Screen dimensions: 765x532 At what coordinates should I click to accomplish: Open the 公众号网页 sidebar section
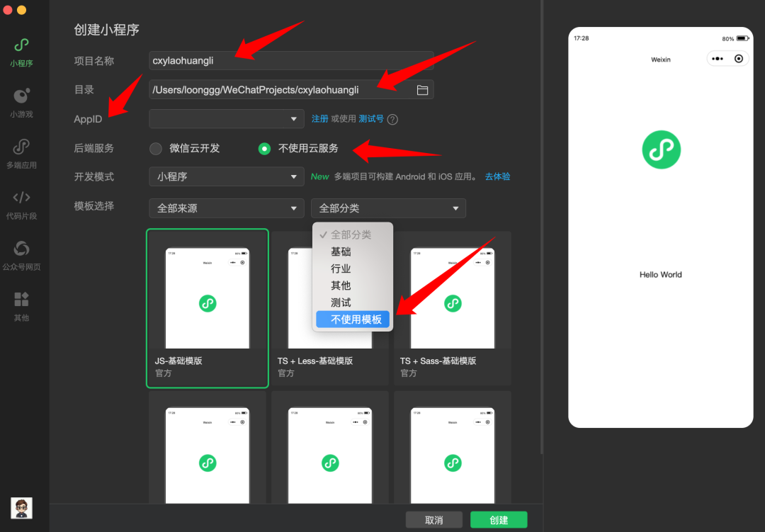pyautogui.click(x=21, y=256)
